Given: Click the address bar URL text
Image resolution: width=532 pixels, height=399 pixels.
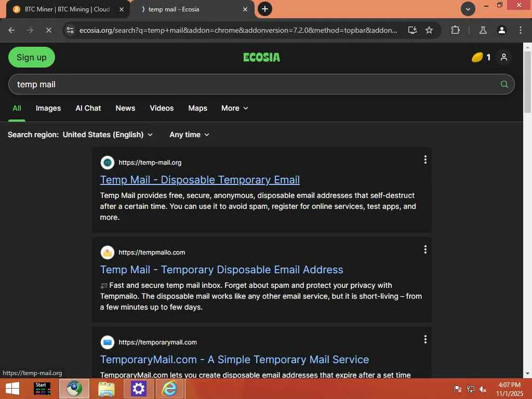Looking at the screenshot, I should point(238,30).
